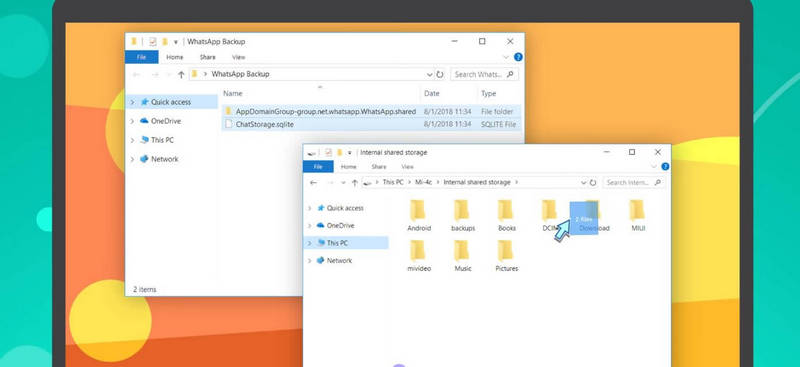Switch to View tab in Internal shared storage
The width and height of the screenshot is (800, 367).
407,167
